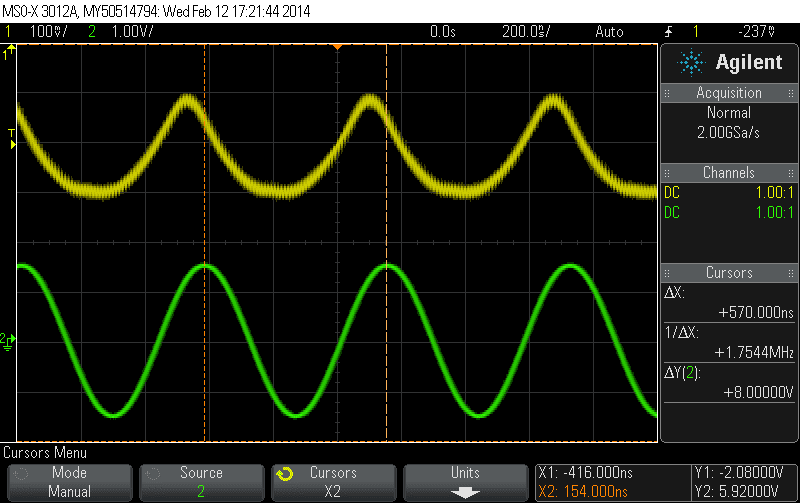The height and width of the screenshot is (503, 800).
Task: Open the Acquisition panel header
Action: coord(729,93)
